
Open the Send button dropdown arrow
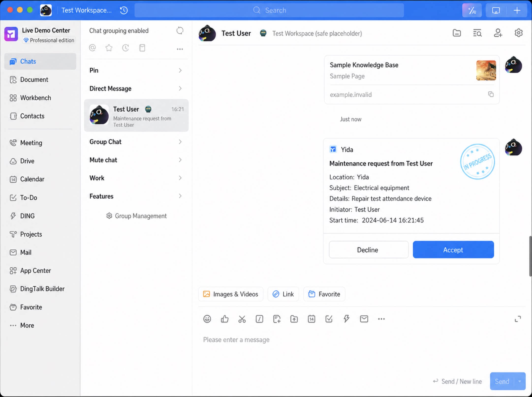point(519,381)
